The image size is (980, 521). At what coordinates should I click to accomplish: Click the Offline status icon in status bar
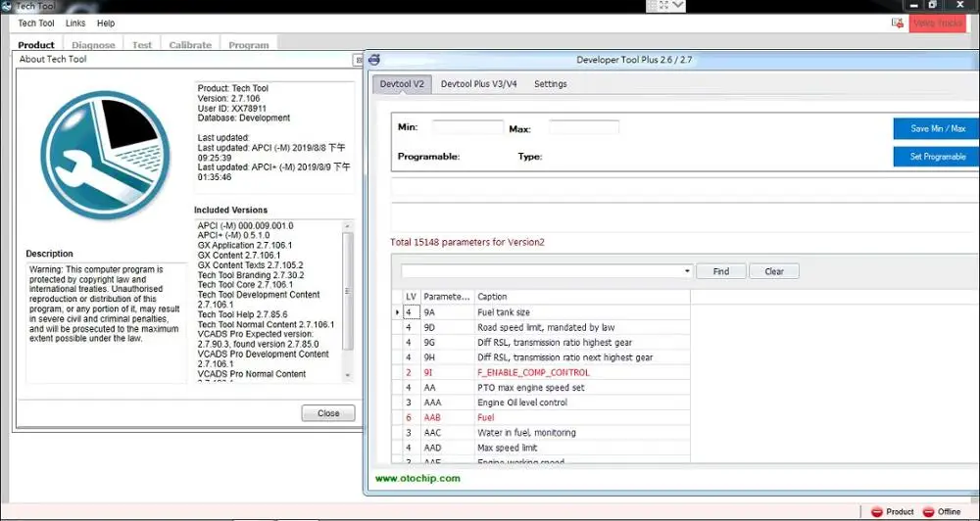click(928, 511)
